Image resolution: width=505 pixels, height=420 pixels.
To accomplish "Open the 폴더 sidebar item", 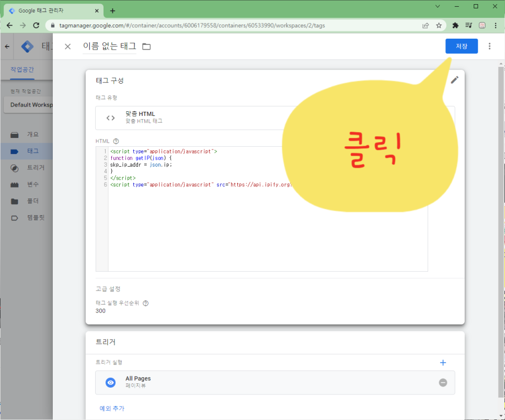I will [x=27, y=201].
